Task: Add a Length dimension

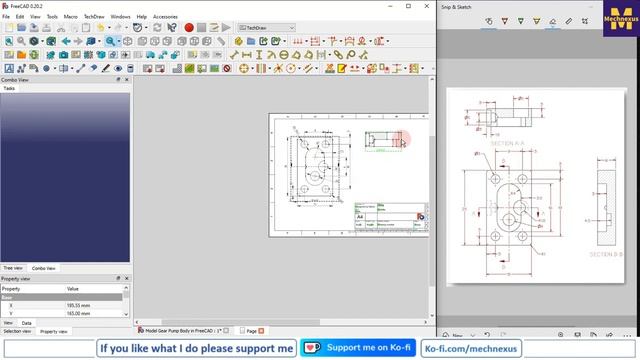Action: (x=234, y=55)
